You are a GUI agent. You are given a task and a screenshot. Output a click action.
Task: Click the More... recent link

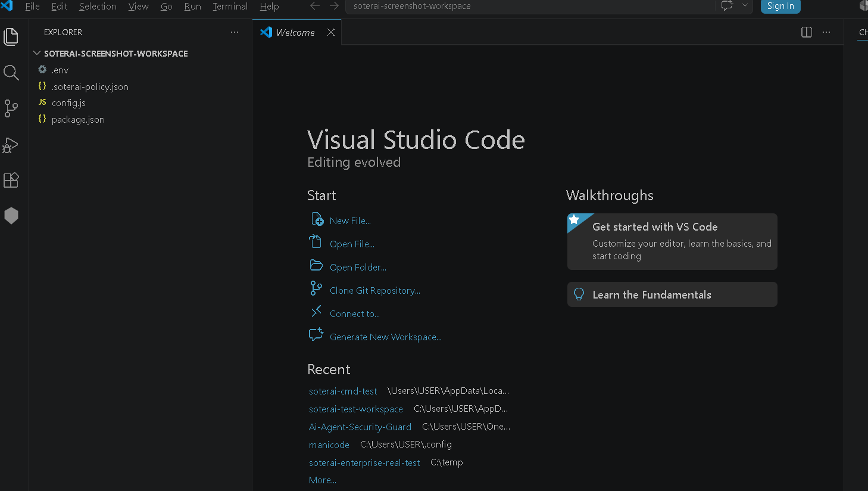(x=323, y=480)
